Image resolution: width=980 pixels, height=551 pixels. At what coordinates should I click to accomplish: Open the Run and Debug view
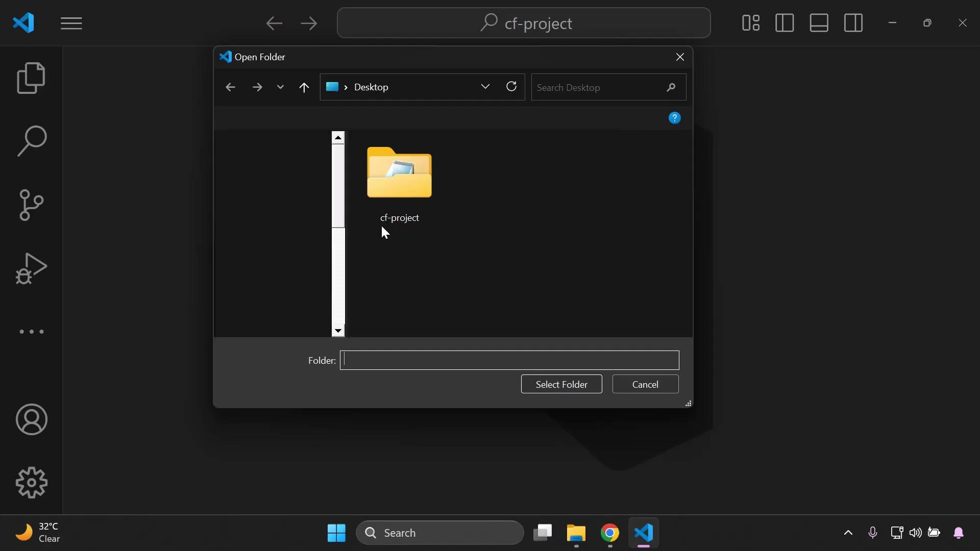pos(32,268)
